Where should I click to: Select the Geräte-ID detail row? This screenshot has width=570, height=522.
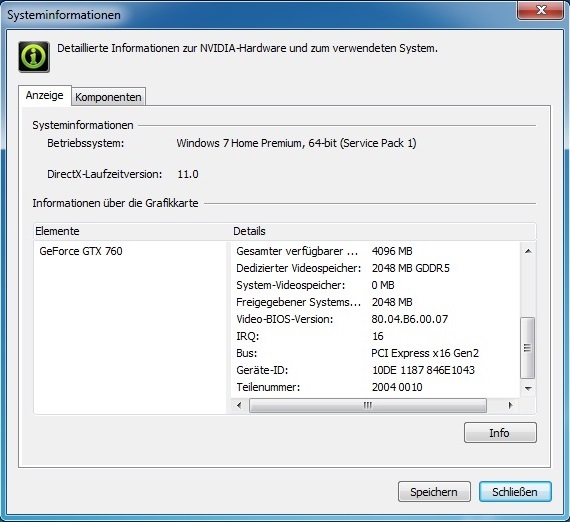click(375, 370)
